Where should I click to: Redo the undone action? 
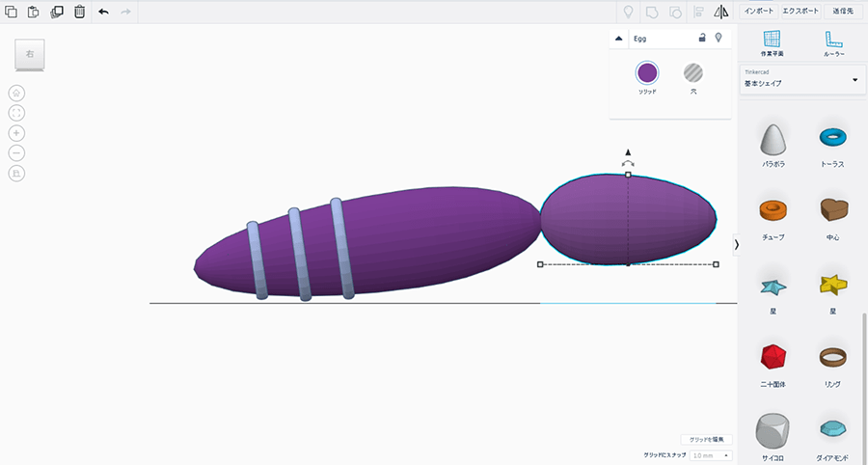point(125,12)
